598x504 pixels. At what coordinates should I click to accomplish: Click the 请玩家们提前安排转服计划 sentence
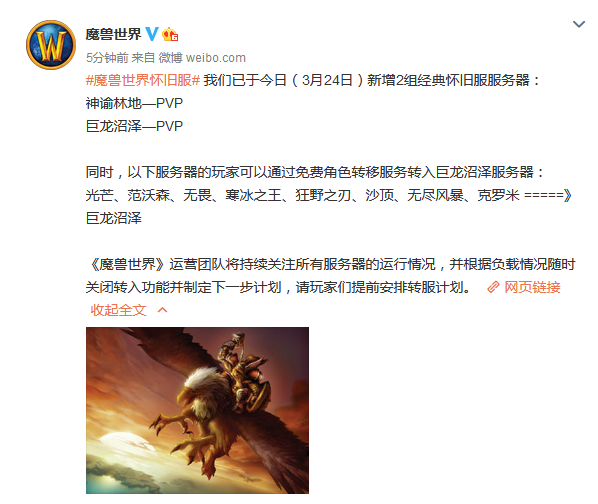[x=384, y=287]
